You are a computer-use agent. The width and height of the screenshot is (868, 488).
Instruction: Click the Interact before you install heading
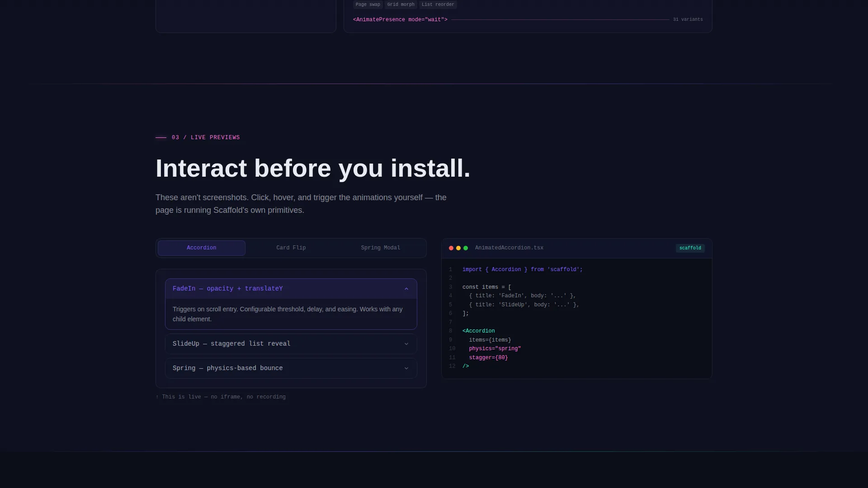coord(313,169)
